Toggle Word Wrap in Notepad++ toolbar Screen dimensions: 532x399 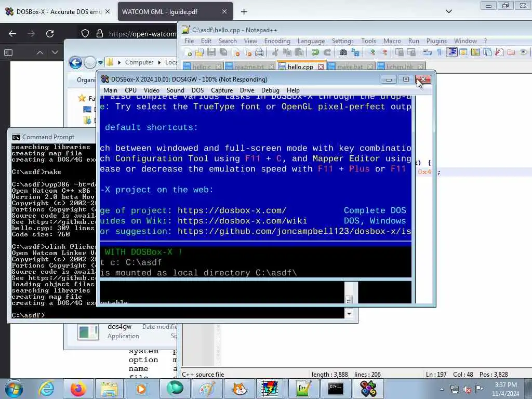[x=427, y=52]
